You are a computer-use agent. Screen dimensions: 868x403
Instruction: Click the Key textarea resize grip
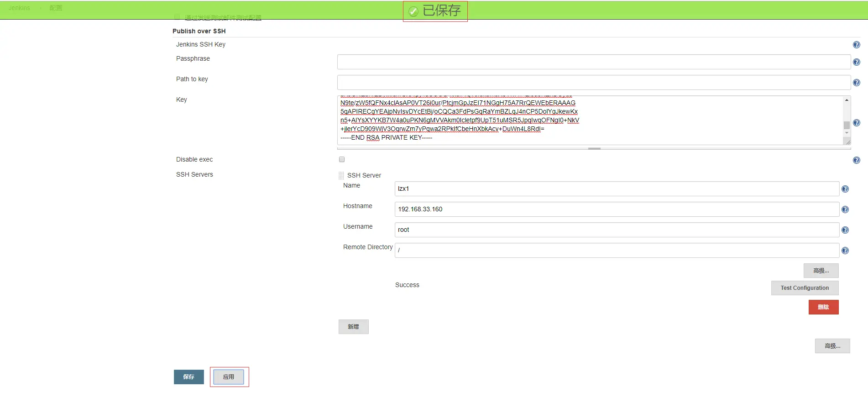point(847,142)
